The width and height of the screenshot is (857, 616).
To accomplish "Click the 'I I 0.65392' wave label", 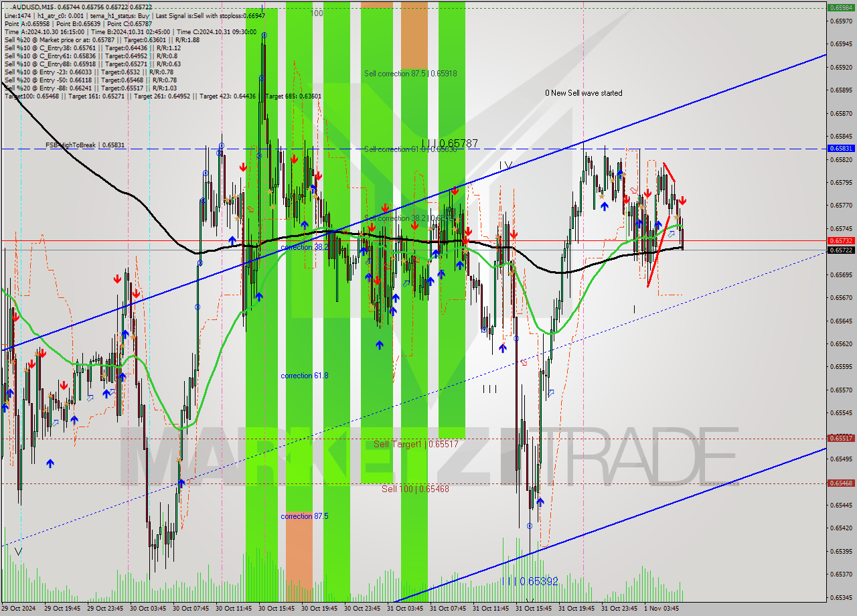I will tap(532, 581).
